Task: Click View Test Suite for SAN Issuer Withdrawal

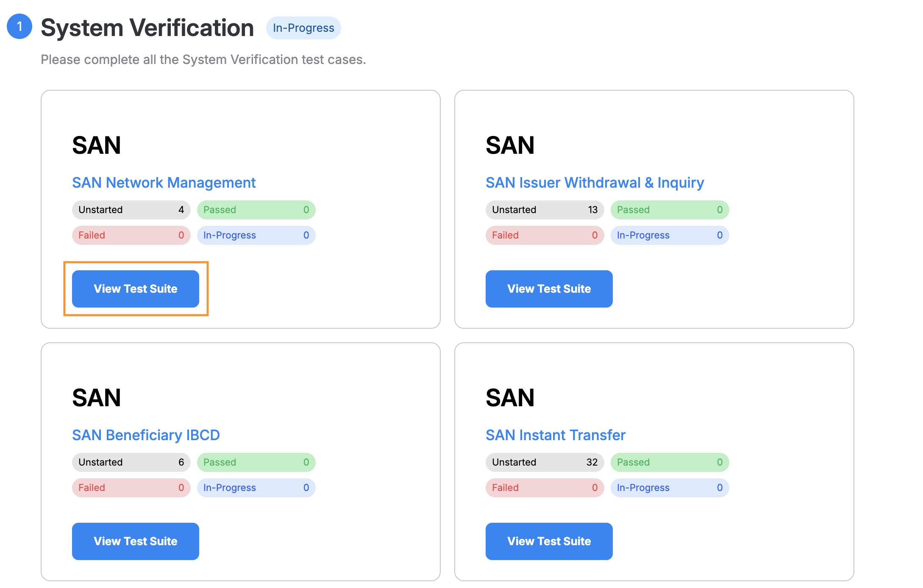Action: (x=549, y=288)
